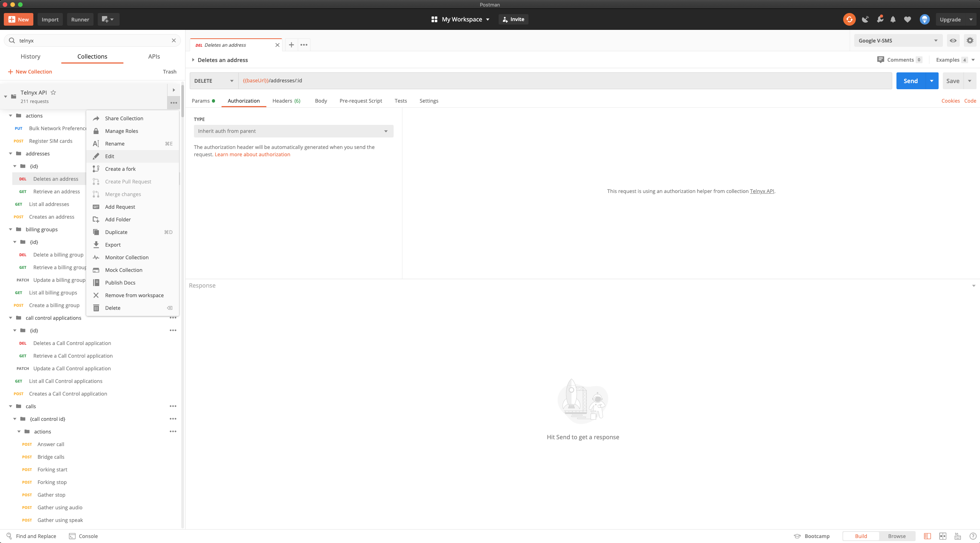
Task: Select Duplicate in the context menu
Action: point(133,232)
